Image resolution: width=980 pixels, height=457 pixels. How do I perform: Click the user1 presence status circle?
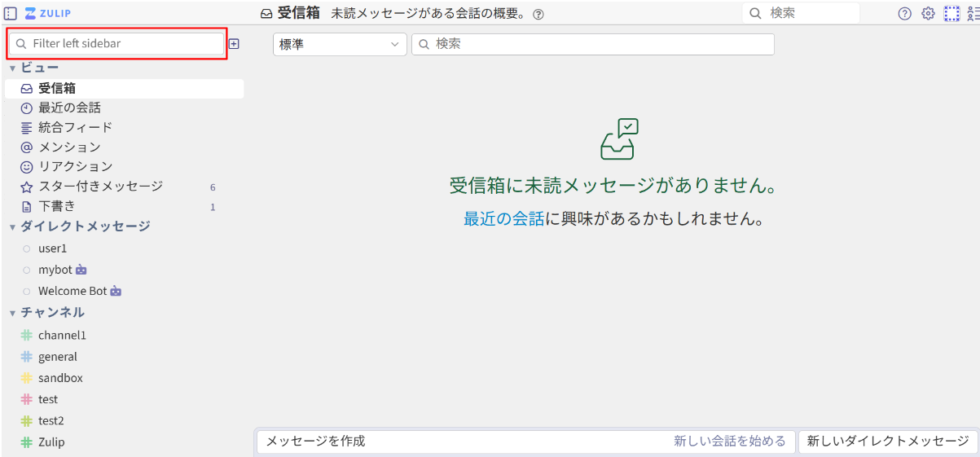27,248
